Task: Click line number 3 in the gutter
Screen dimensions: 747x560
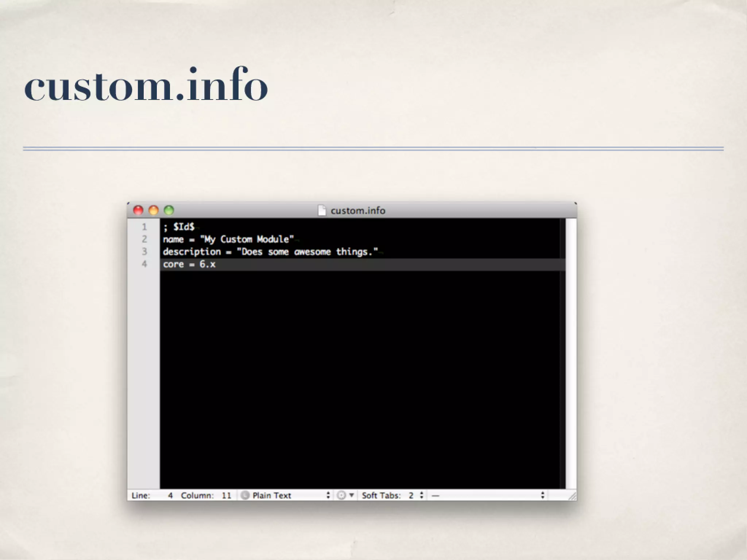Action: (x=144, y=252)
